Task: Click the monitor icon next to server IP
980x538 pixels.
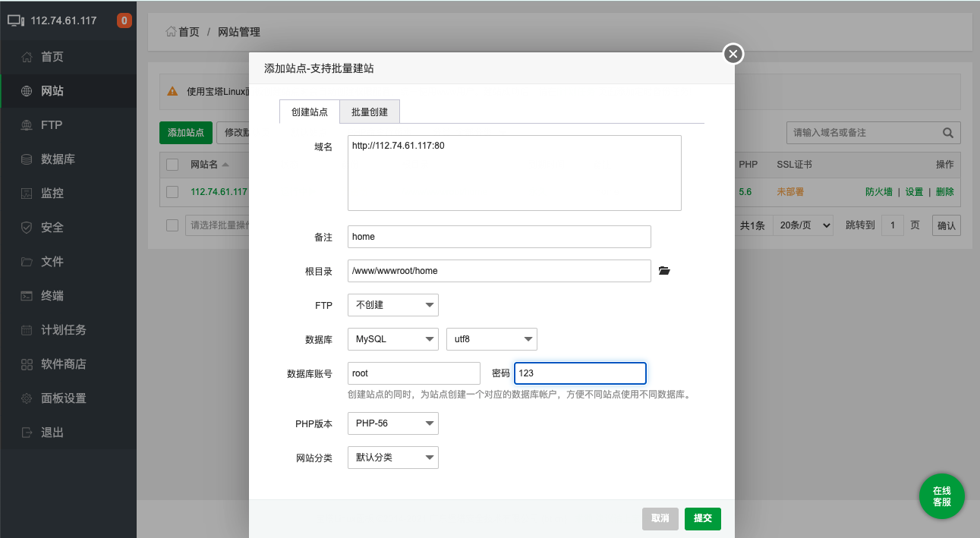Action: pos(17,20)
